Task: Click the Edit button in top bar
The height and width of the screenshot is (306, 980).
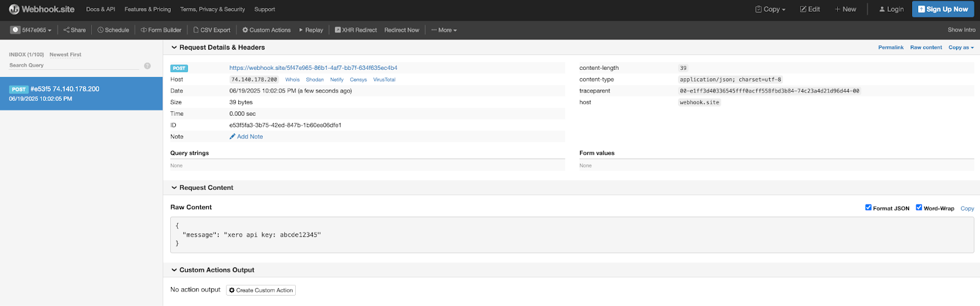Action: (810, 9)
